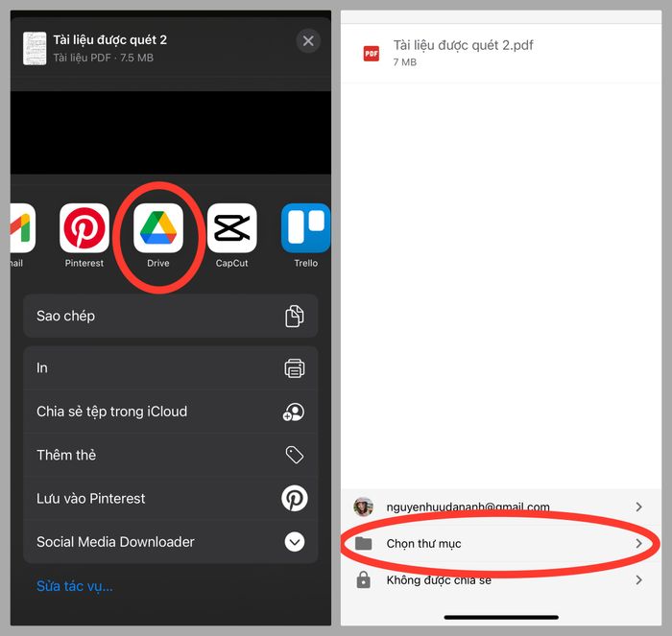Tap the tag icon beside Thêm thẻ
The image size is (672, 636).
point(294,455)
